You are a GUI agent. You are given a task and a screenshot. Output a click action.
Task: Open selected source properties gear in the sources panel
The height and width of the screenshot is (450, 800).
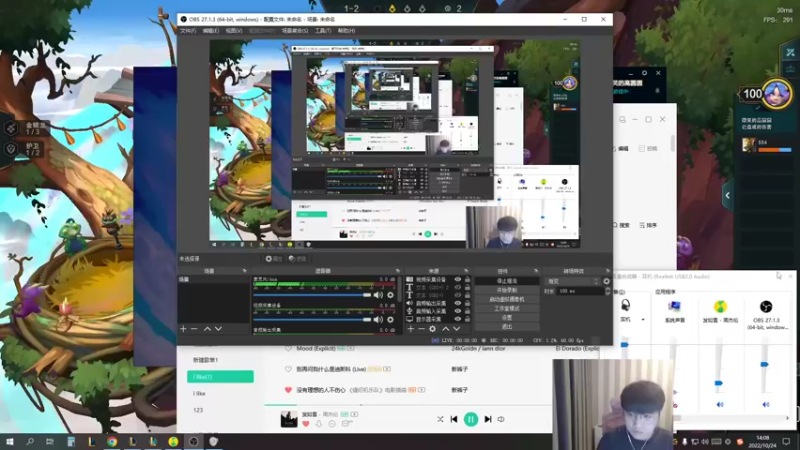433,329
